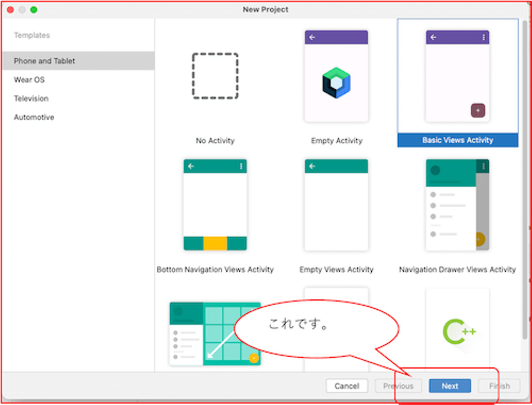Screen dimensions: 532x405
Task: Click the Cancel button
Action: (x=347, y=386)
